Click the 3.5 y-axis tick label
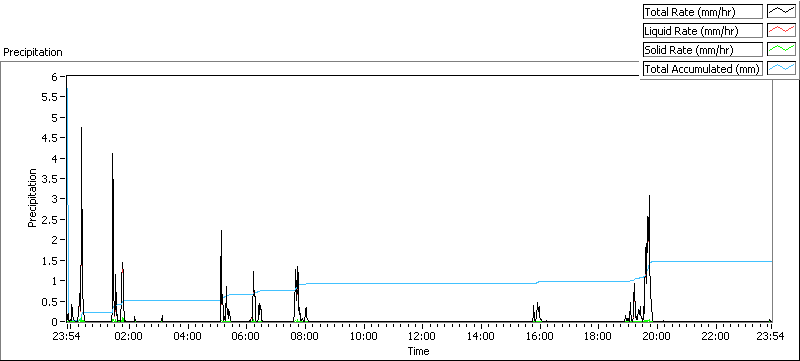This screenshot has height=361, width=800. tap(53, 179)
